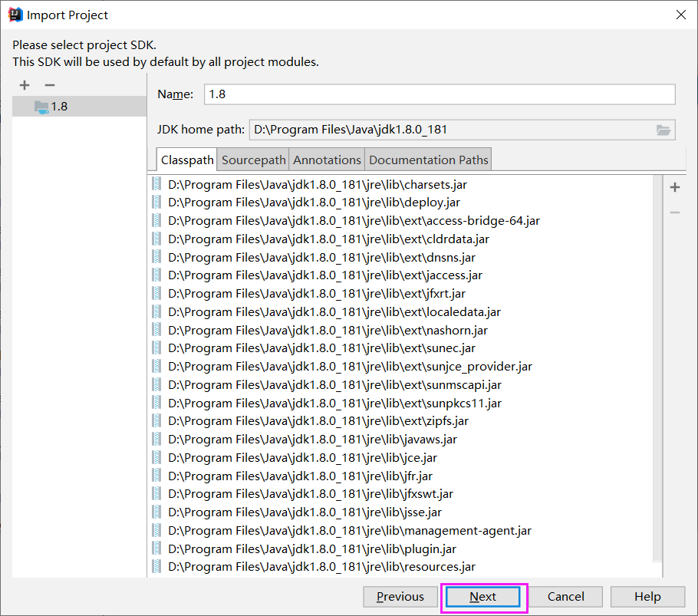Switch to the Sourcepath tab
The width and height of the screenshot is (698, 616).
pos(252,159)
